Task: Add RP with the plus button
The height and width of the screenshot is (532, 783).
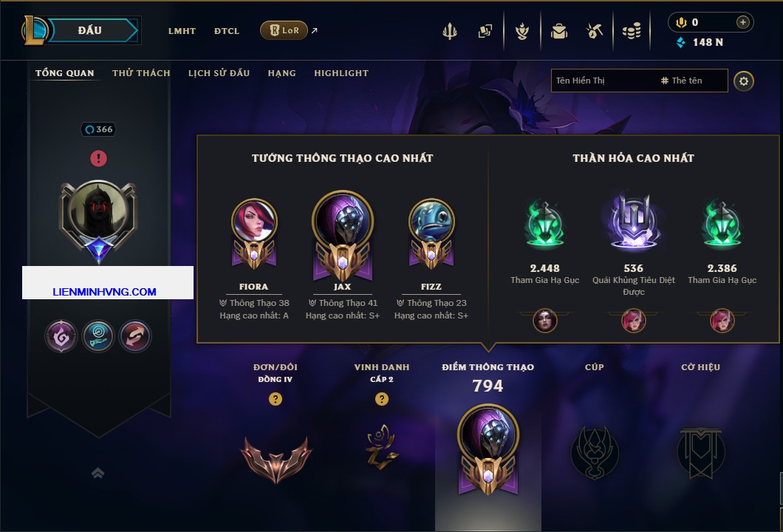Action: coord(742,22)
